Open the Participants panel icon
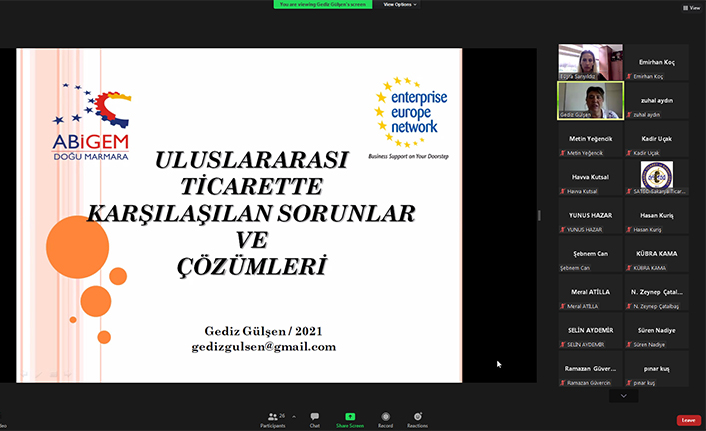 tap(272, 417)
